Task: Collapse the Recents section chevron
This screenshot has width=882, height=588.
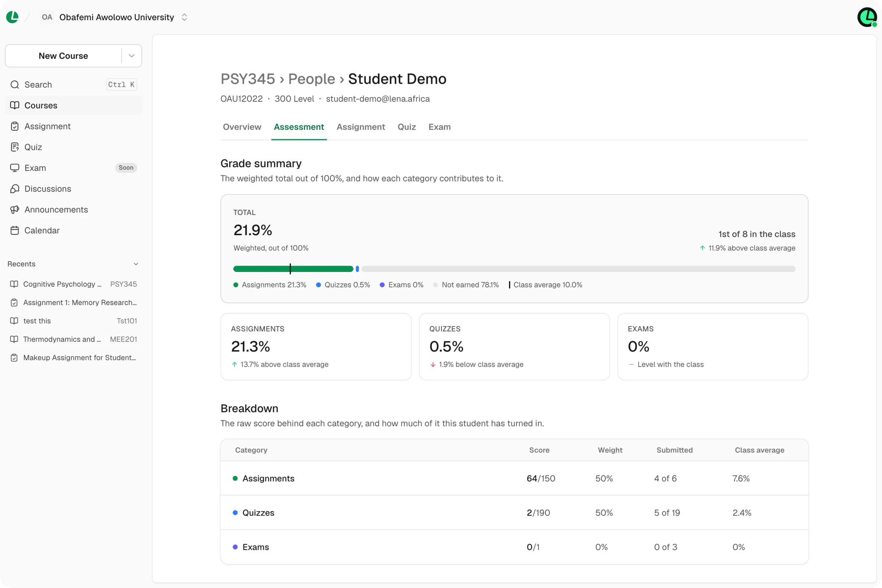Action: [x=136, y=264]
